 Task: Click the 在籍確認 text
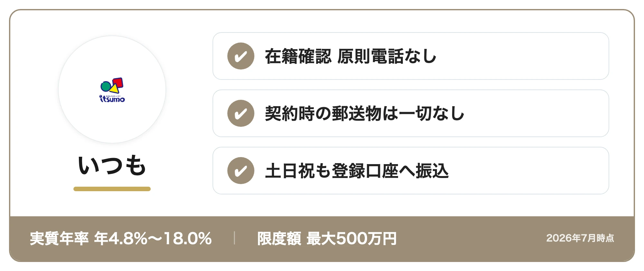tap(298, 56)
